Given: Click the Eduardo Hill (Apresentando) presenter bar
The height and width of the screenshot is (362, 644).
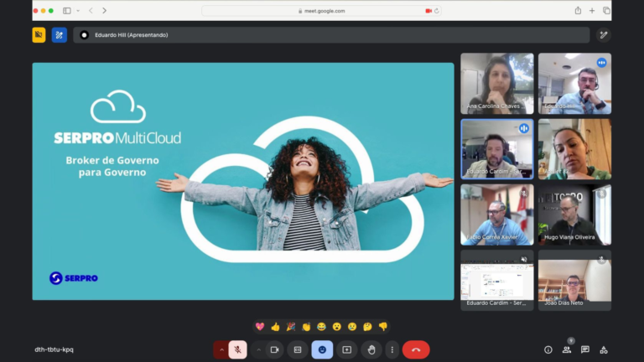Looking at the screenshot, I should 331,35.
